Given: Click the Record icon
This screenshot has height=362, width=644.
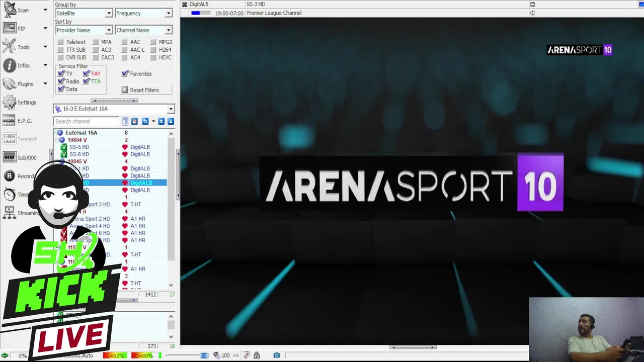Looking at the screenshot, I should [10, 176].
